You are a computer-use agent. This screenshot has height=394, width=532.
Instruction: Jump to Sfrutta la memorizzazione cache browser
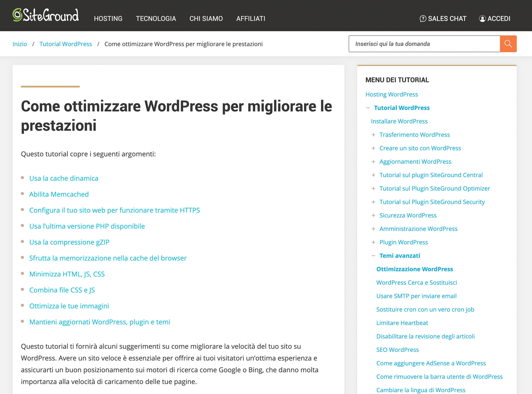tap(108, 258)
